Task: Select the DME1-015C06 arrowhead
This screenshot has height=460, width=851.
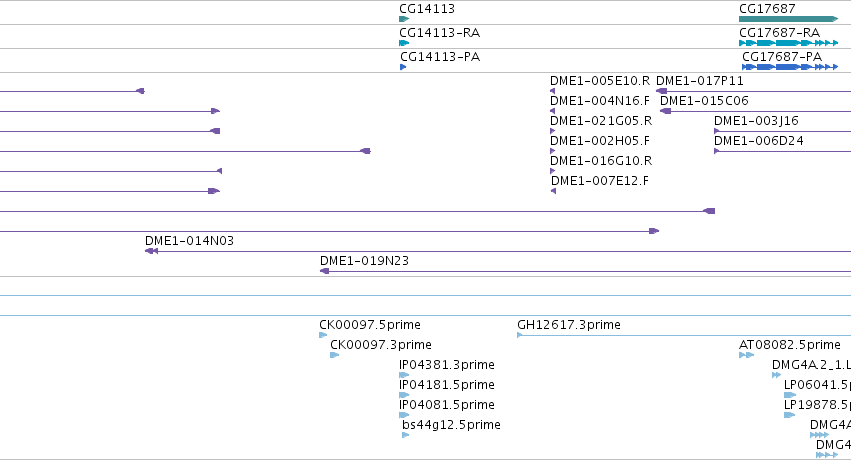Action: pos(665,111)
